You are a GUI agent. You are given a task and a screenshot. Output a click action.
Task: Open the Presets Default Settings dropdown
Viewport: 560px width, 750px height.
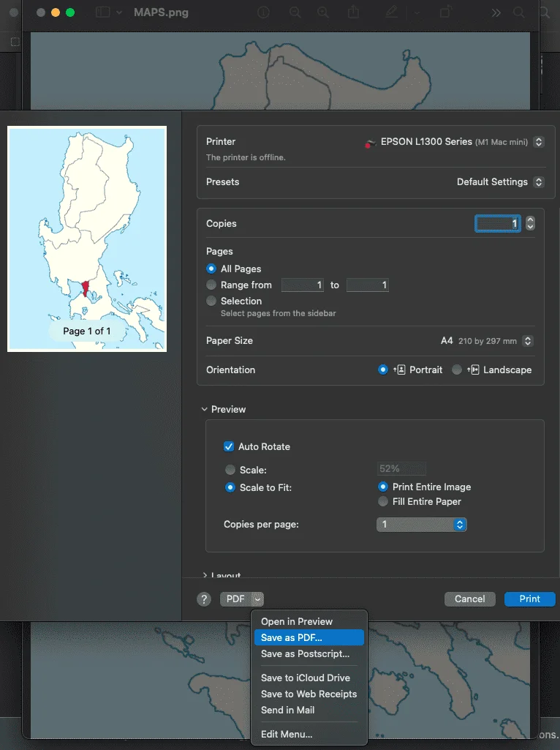click(x=539, y=182)
